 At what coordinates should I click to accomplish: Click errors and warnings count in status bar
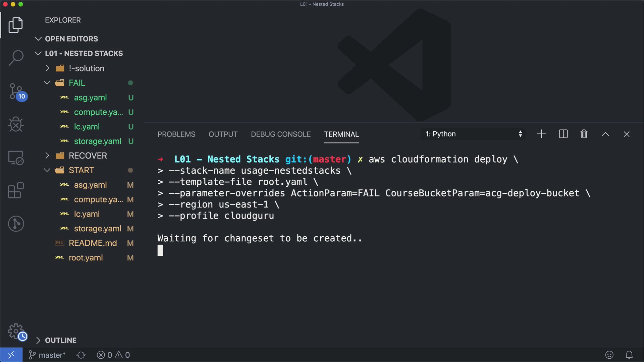(x=113, y=355)
